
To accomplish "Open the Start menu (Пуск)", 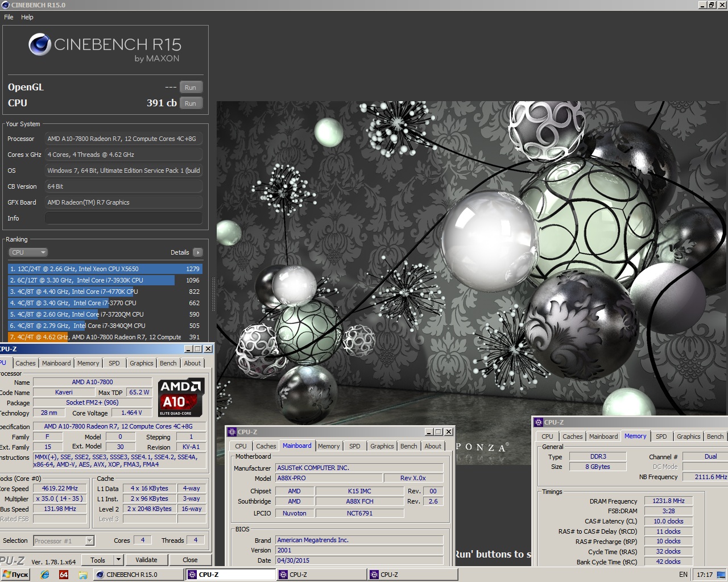I will (x=15, y=575).
